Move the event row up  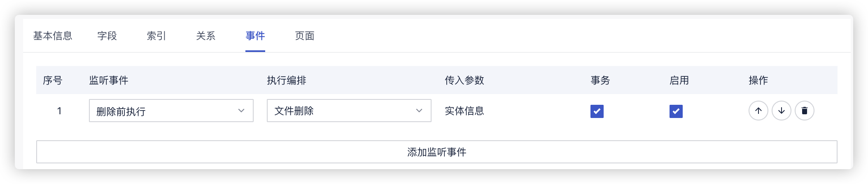[758, 111]
